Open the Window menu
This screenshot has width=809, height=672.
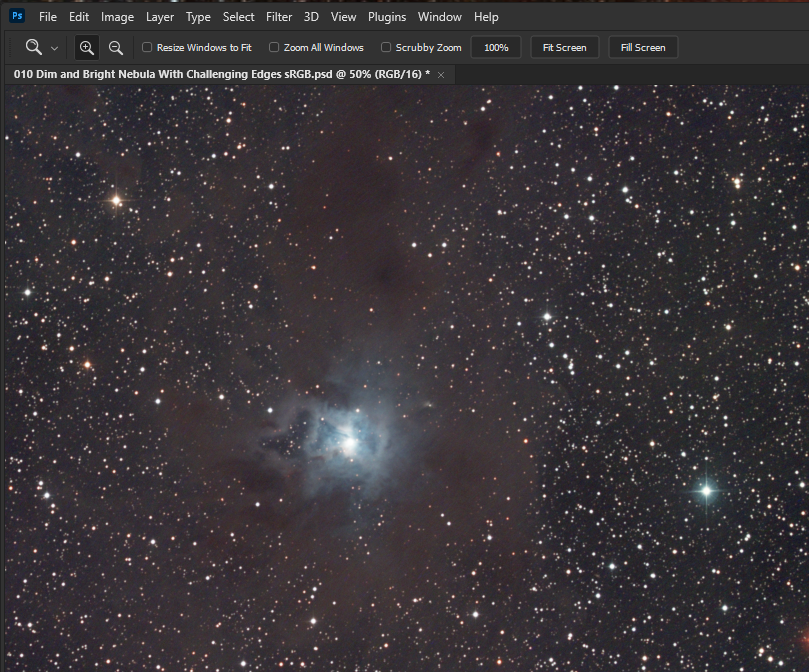coord(440,16)
